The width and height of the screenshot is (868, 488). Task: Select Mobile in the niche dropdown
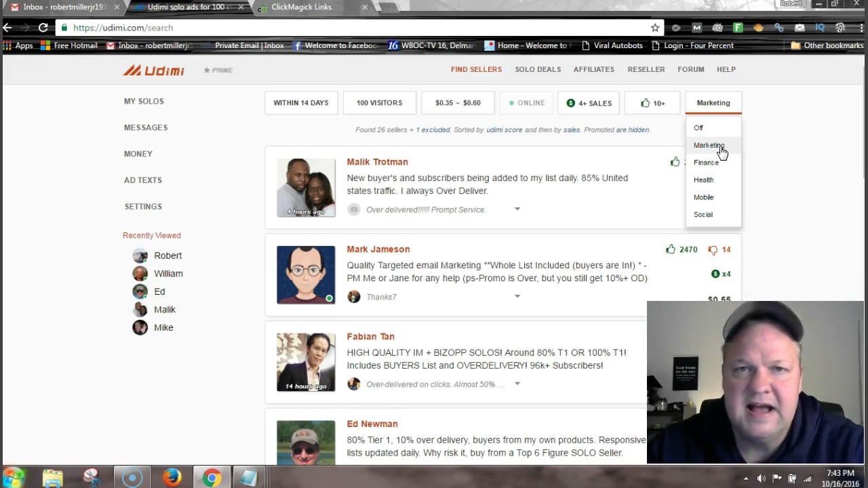[713, 197]
